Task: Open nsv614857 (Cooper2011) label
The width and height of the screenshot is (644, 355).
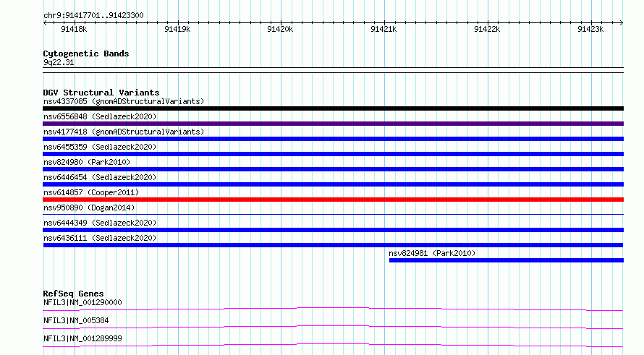Action: point(91,192)
